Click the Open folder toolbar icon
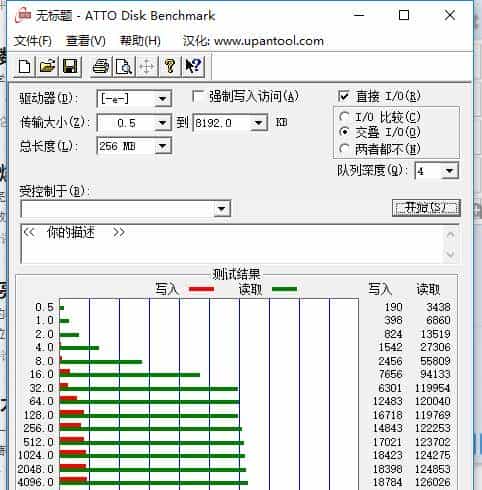Image resolution: width=482 pixels, height=490 pixels. tap(47, 67)
